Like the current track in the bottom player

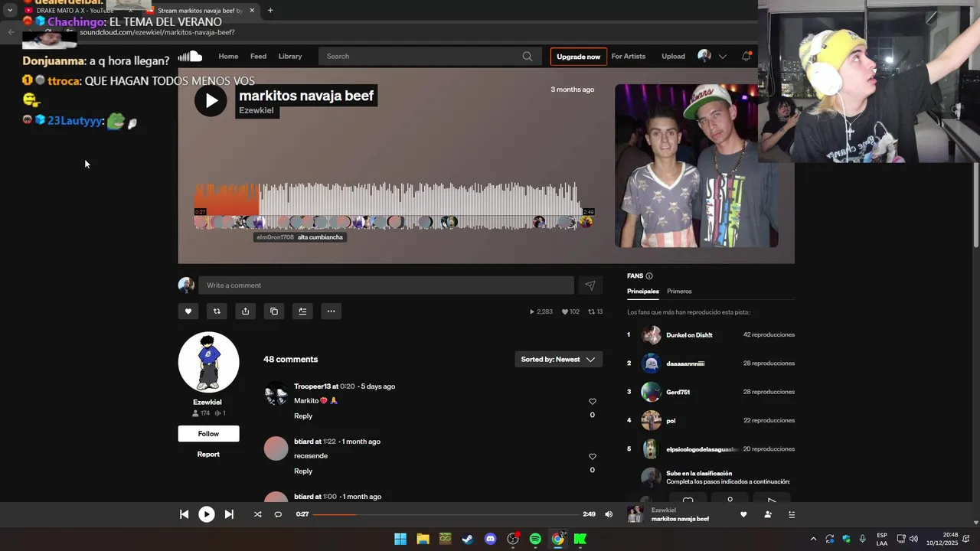point(743,514)
